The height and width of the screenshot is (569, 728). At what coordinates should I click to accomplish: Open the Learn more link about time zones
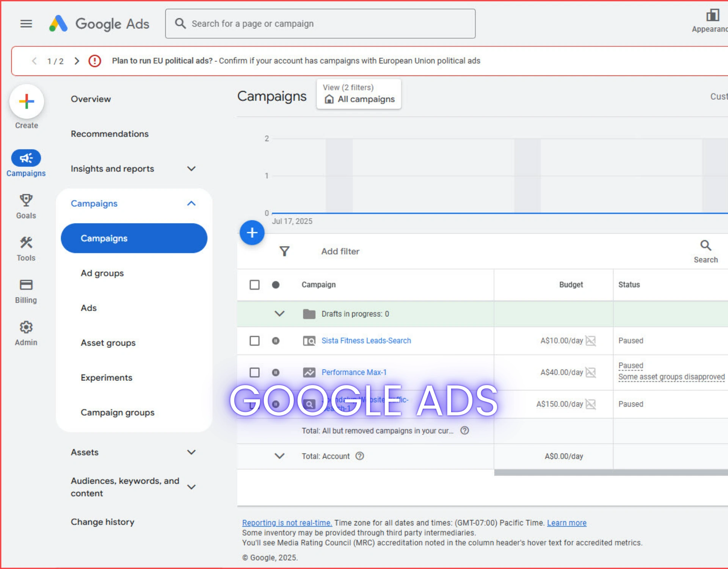[566, 522]
